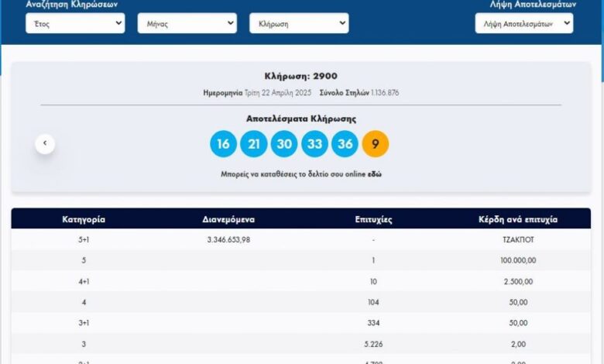
Task: Click the blue number 16 ball
Action: click(223, 144)
